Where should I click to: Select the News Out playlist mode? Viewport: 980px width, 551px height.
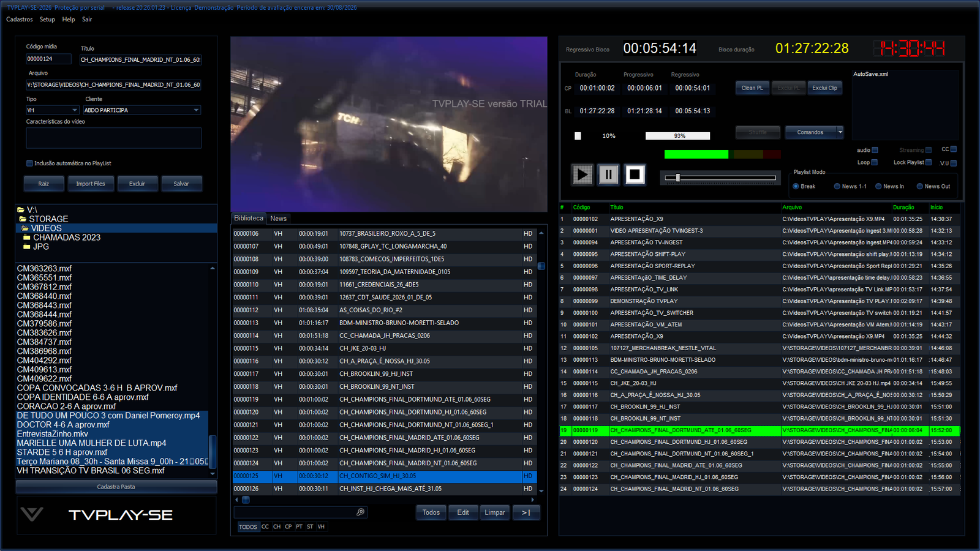point(919,187)
